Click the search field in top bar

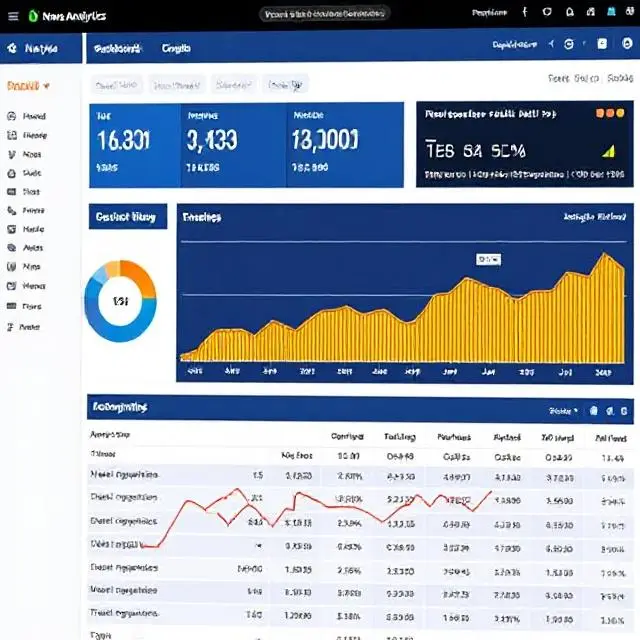click(x=325, y=14)
